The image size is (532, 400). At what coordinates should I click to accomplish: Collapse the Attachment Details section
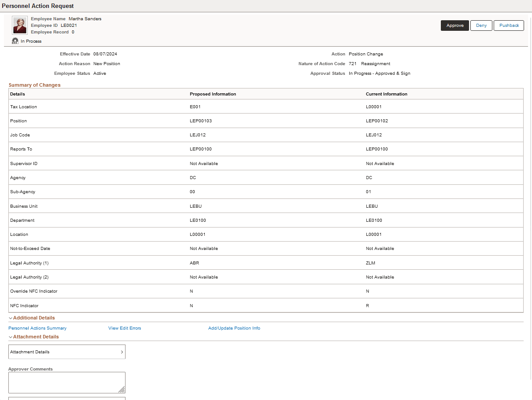tap(11, 337)
